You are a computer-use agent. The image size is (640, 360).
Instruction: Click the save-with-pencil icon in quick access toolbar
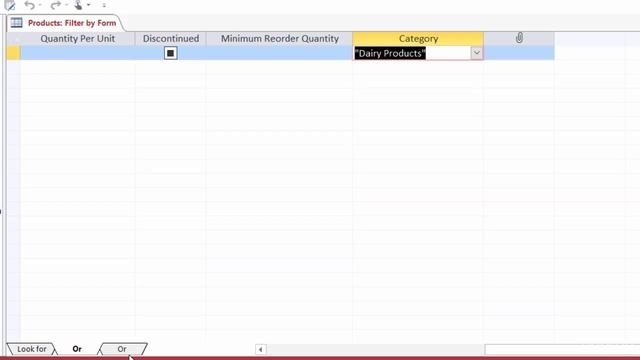coord(10,5)
